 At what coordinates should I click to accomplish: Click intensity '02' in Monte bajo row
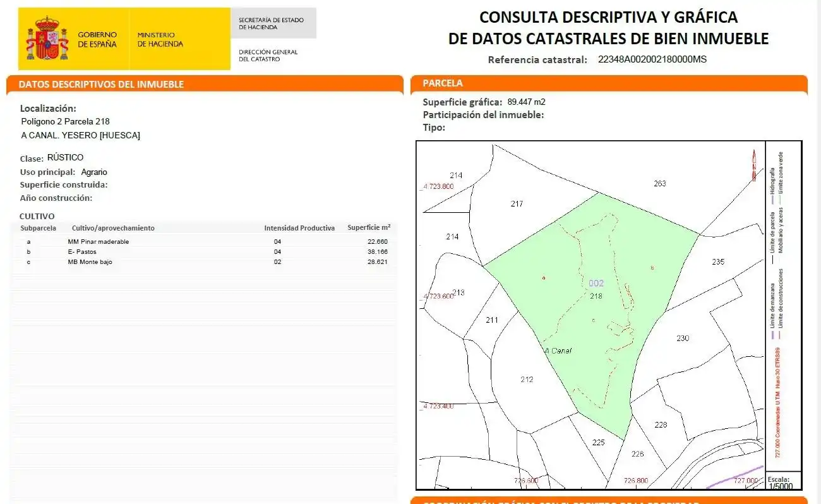click(x=278, y=262)
